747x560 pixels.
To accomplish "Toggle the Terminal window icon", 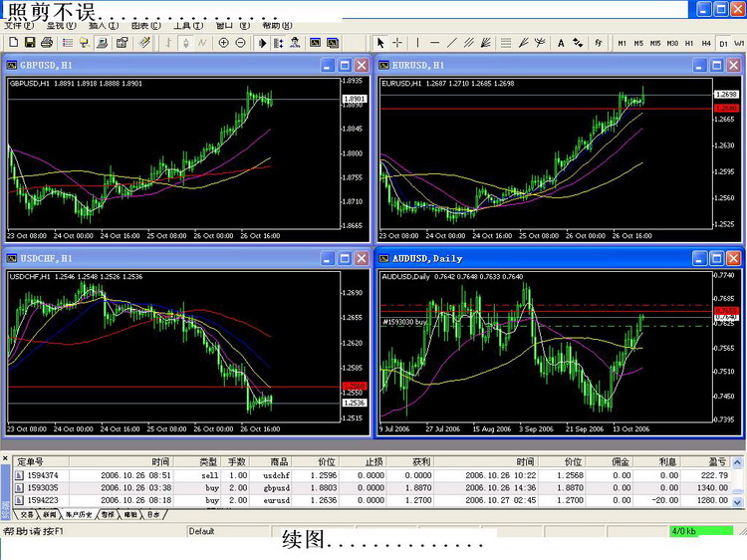I will [x=102, y=43].
